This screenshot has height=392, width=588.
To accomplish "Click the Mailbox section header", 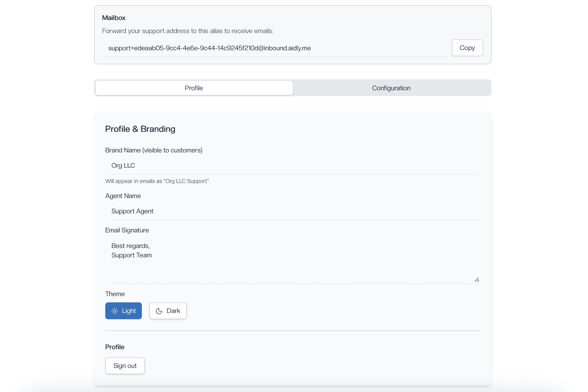I will click(x=114, y=17).
